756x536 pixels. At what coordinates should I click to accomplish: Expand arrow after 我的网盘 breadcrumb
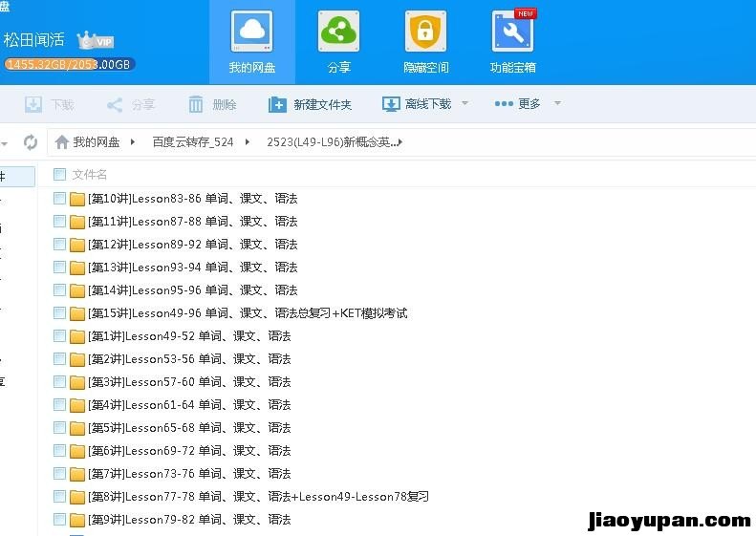pos(132,142)
